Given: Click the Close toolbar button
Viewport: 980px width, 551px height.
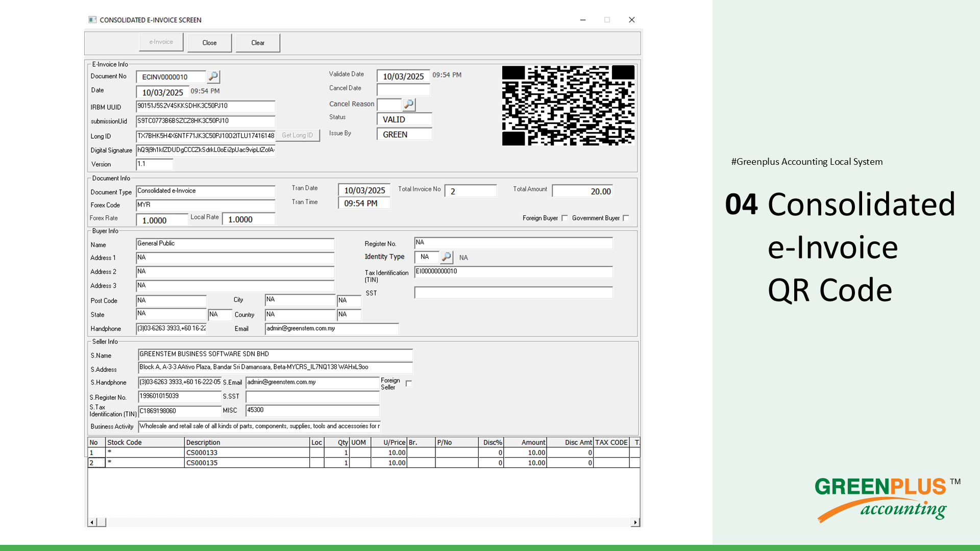Looking at the screenshot, I should click(209, 43).
